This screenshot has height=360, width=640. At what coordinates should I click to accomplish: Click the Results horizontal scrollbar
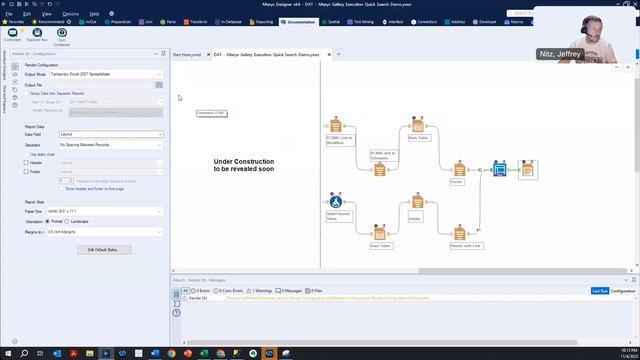click(382, 342)
